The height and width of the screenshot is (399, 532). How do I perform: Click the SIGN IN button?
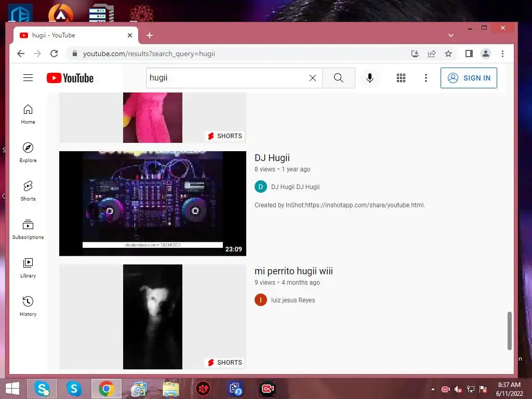[469, 78]
